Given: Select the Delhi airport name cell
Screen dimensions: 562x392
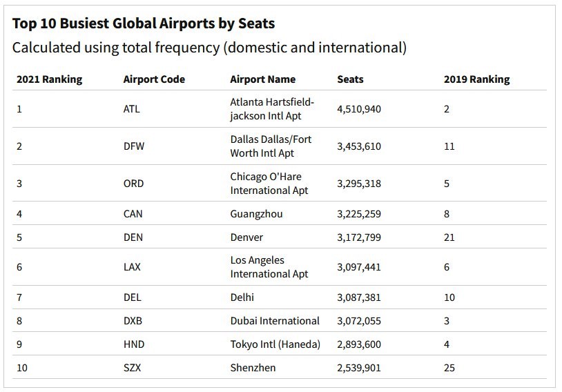Looking at the screenshot, I should pos(242,297).
